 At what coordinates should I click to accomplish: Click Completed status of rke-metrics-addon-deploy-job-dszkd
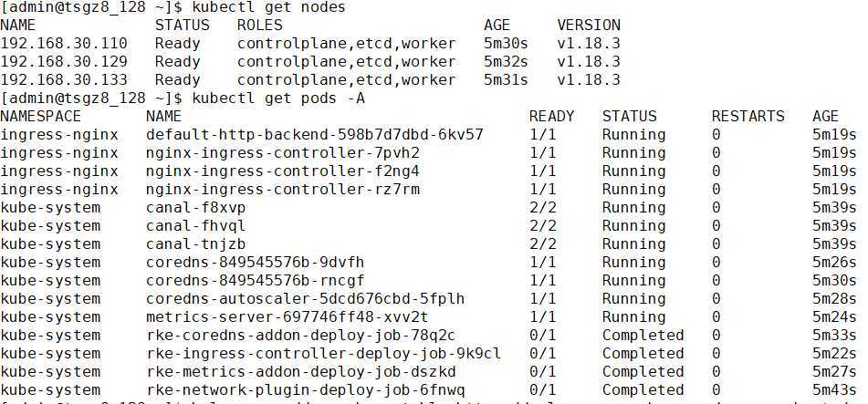pyautogui.click(x=643, y=371)
